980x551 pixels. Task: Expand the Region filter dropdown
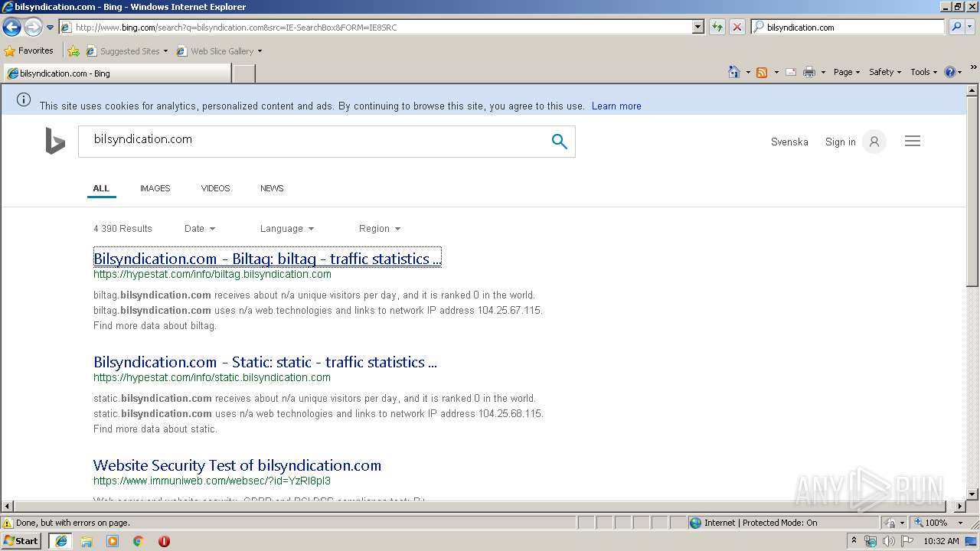point(380,229)
